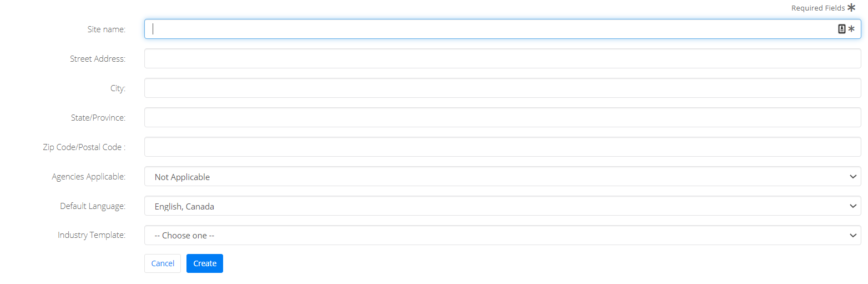Viewport: 868px width, 284px height.
Task: Click the asterisk icon inside Site name field
Action: [x=851, y=29]
